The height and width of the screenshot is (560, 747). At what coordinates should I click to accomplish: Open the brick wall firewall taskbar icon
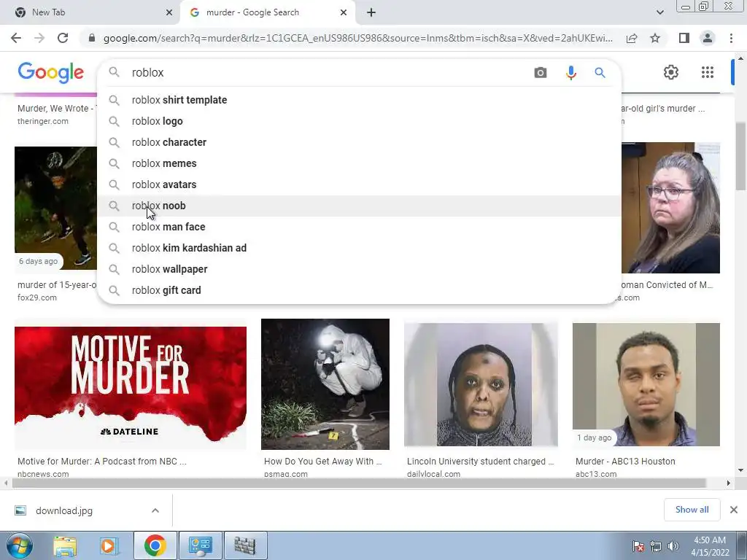[245, 545]
